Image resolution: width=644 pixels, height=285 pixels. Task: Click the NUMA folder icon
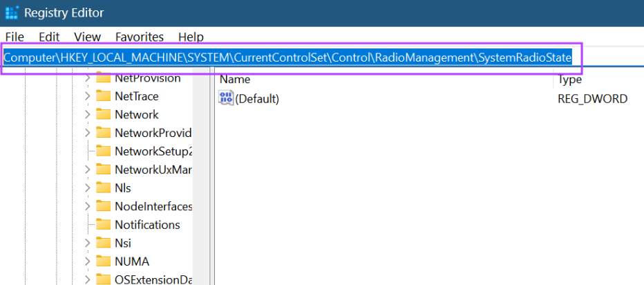coord(104,261)
